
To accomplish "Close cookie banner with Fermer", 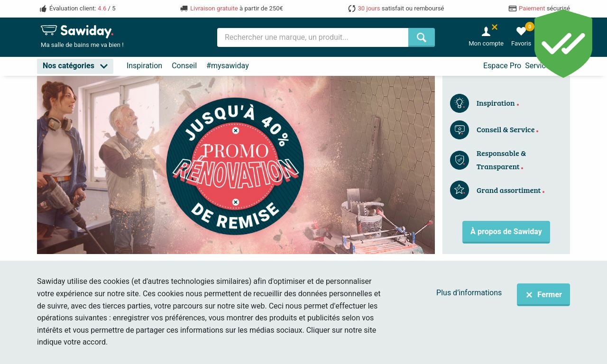I will pyautogui.click(x=543, y=294).
